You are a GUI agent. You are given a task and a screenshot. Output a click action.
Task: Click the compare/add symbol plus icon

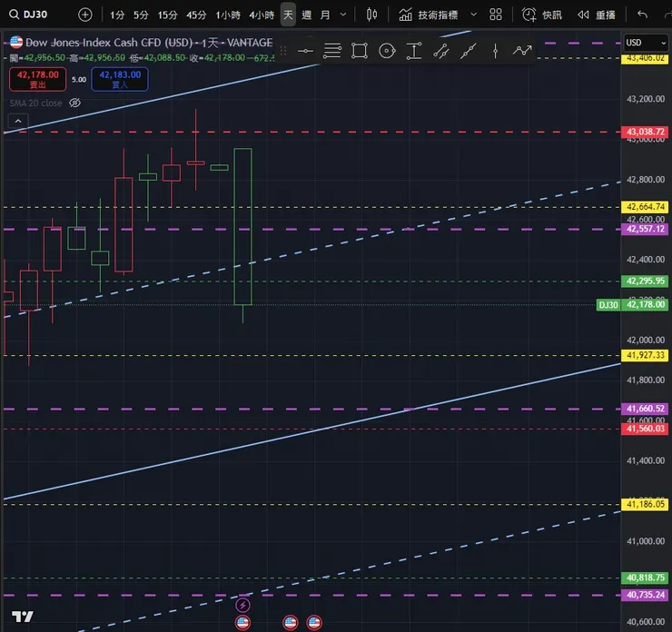coord(84,15)
